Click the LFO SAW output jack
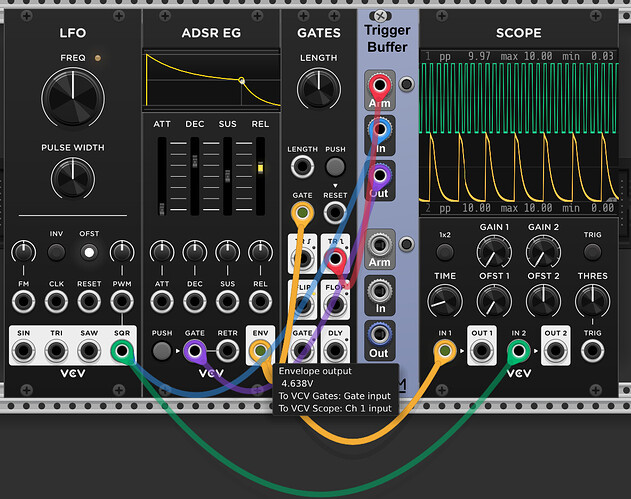The image size is (631, 499). (x=89, y=351)
